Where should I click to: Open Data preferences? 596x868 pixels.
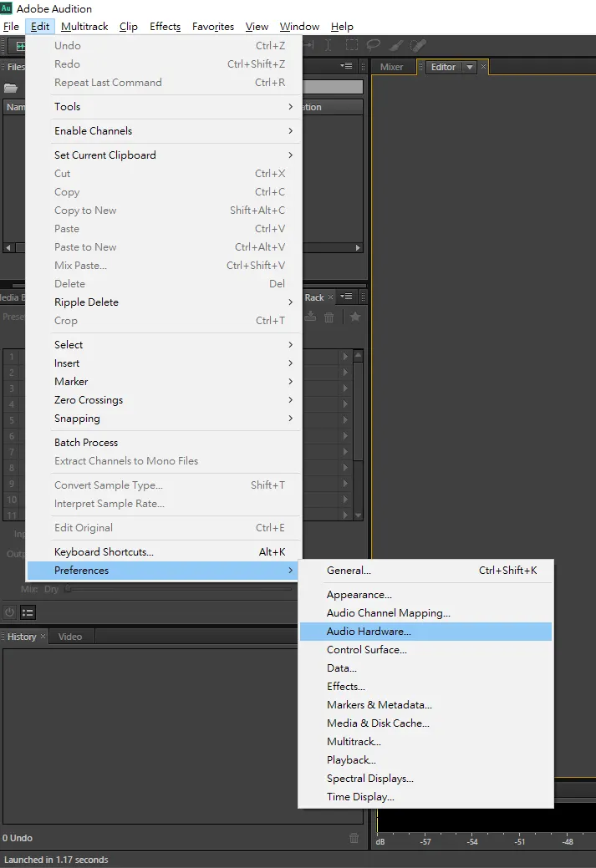pyautogui.click(x=425, y=668)
